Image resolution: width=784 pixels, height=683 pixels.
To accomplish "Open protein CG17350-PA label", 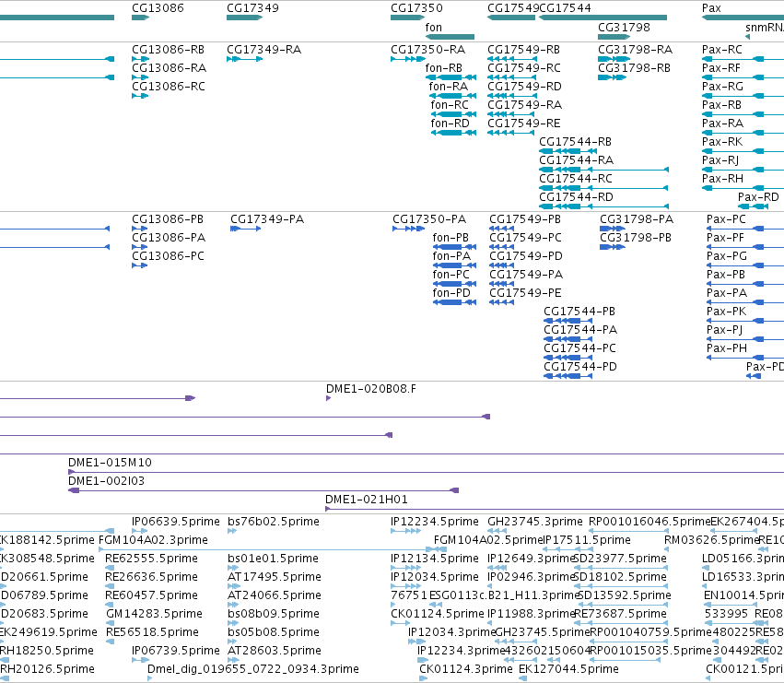I will point(429,219).
